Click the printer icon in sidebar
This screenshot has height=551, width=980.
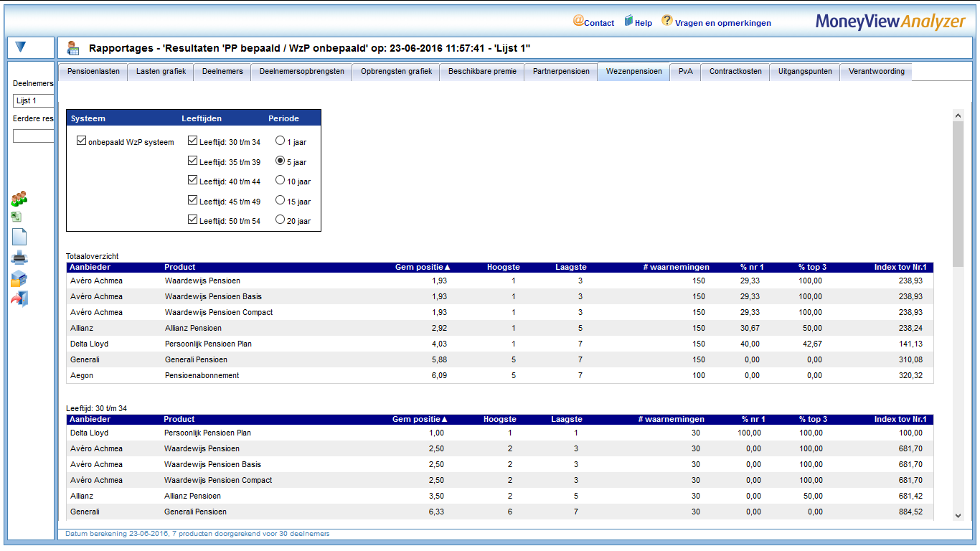(x=19, y=258)
